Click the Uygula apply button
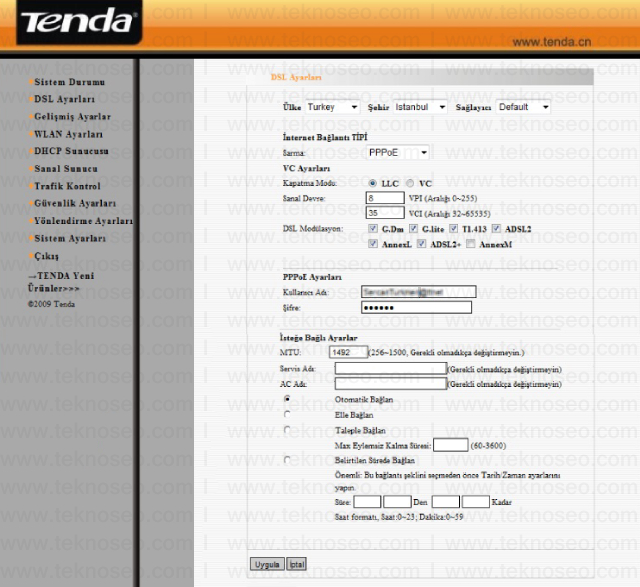The height and width of the screenshot is (587, 640). coord(267,565)
